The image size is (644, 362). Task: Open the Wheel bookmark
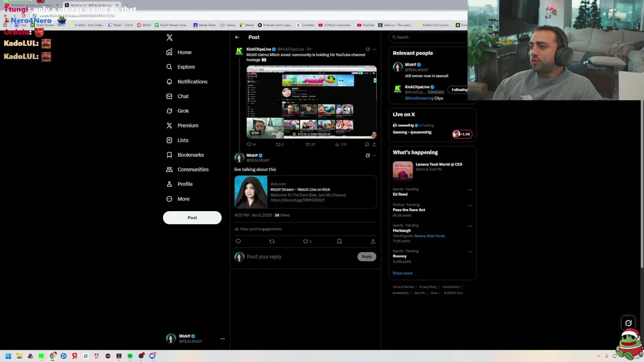tap(247, 25)
